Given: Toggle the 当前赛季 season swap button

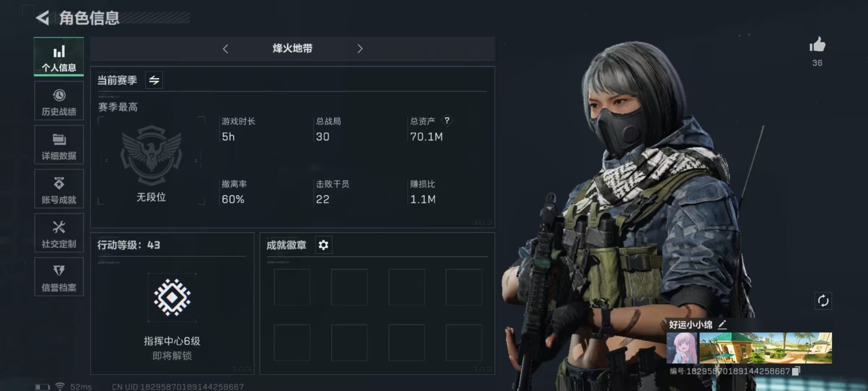Looking at the screenshot, I should coord(154,81).
